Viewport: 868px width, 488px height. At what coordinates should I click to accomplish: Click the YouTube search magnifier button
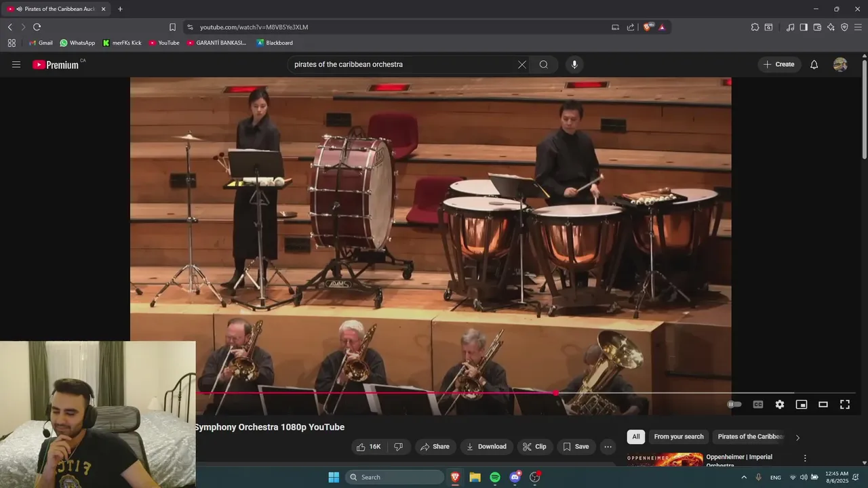point(544,64)
